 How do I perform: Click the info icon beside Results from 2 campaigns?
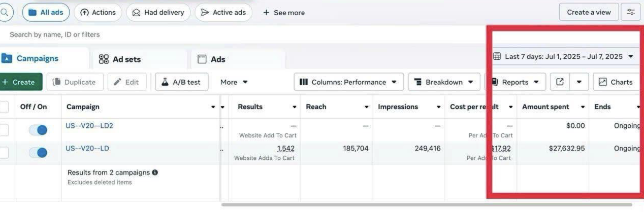click(155, 172)
